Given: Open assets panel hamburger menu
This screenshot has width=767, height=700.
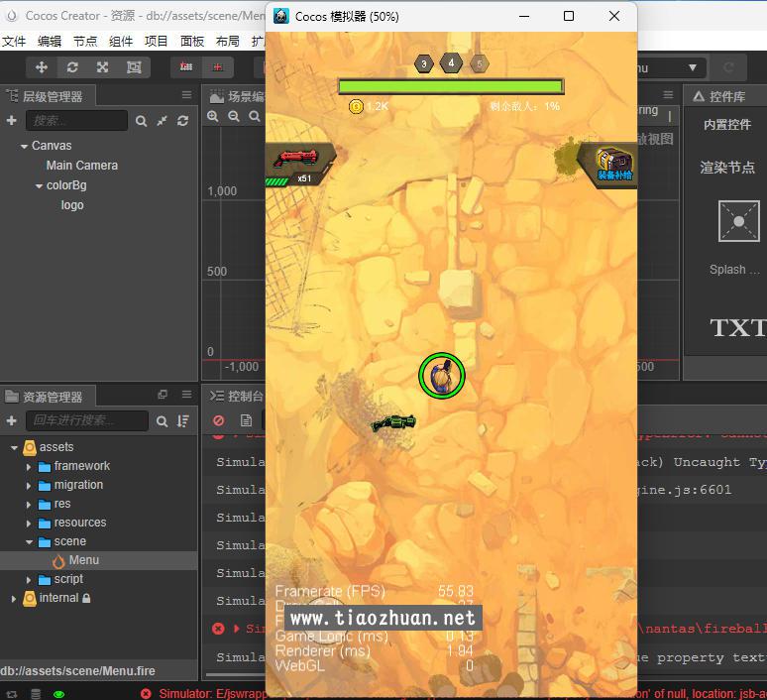Looking at the screenshot, I should click(x=186, y=394).
